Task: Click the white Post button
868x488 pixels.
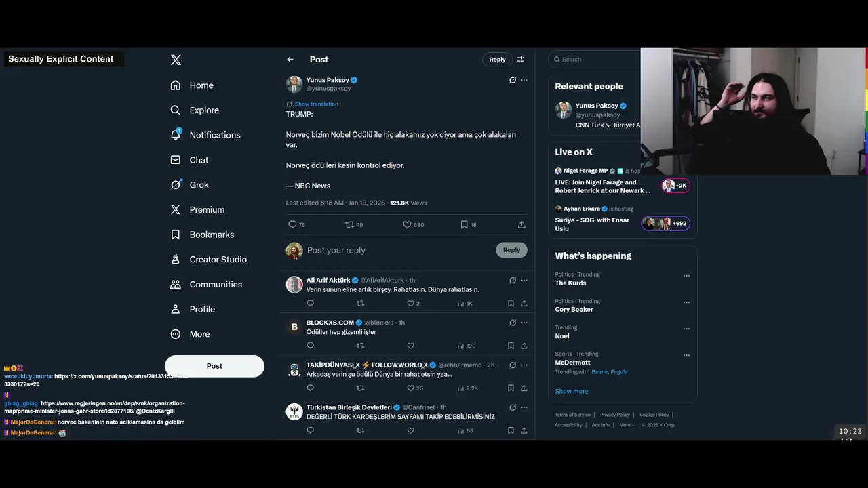Action: click(214, 366)
